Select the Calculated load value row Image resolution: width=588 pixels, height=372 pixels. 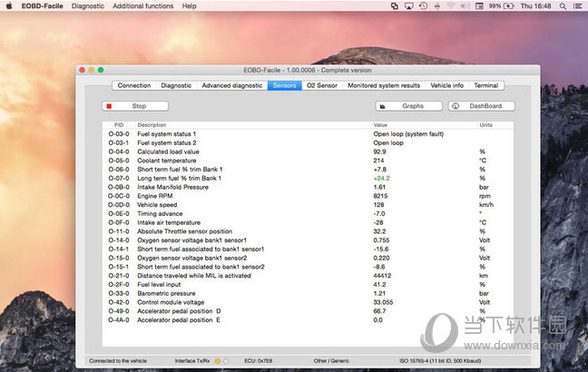[x=308, y=152]
